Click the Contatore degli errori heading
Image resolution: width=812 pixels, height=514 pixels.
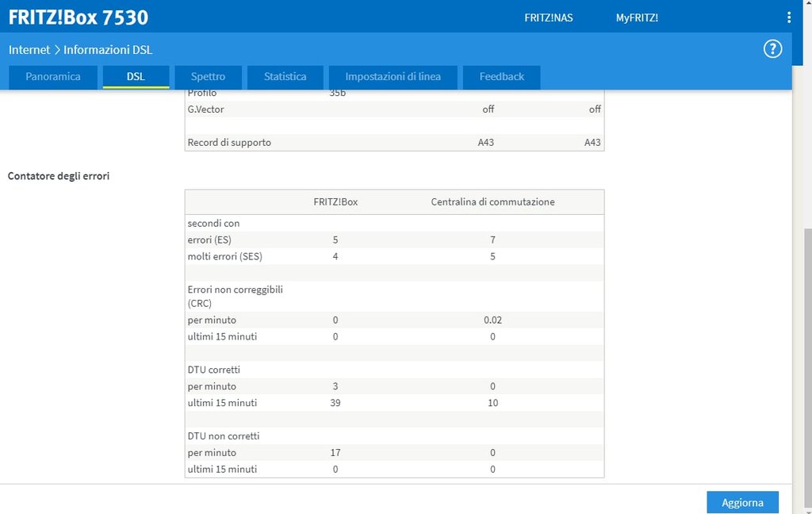click(59, 176)
